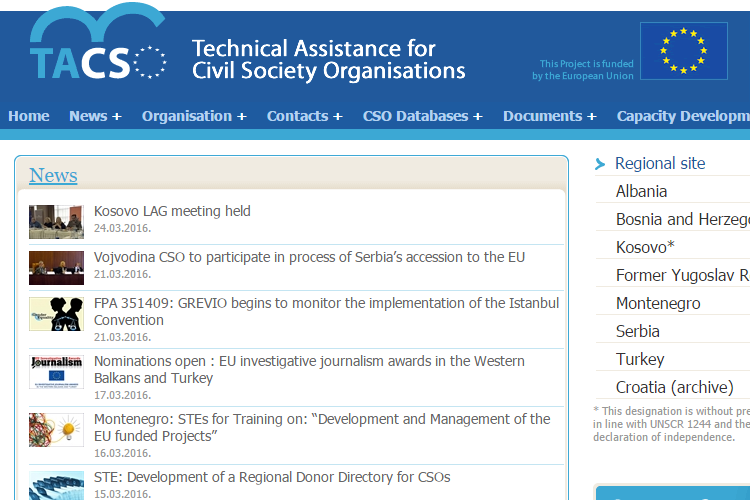Open the FPA 351409 GREVIO article
This screenshot has height=500, width=750.
coord(326,311)
